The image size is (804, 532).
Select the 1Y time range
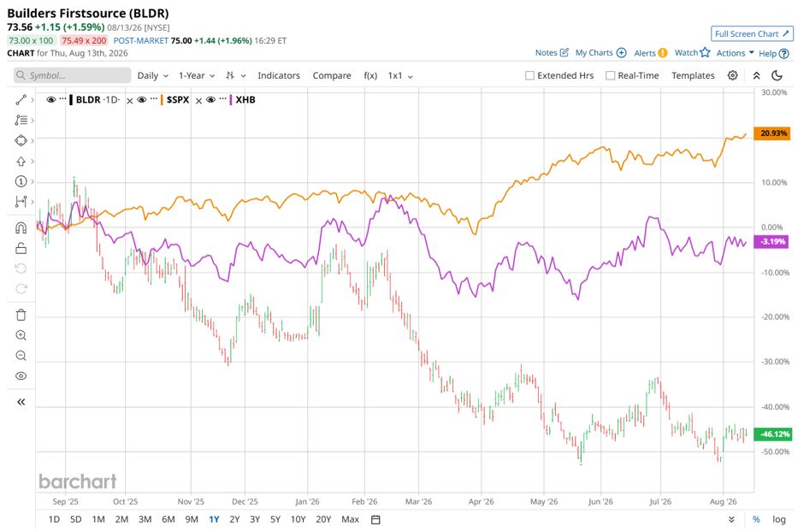(x=214, y=520)
